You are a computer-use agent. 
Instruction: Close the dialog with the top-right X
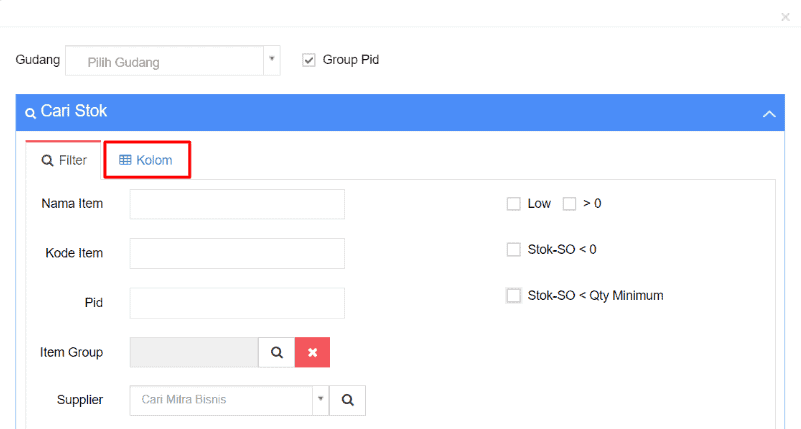[785, 17]
